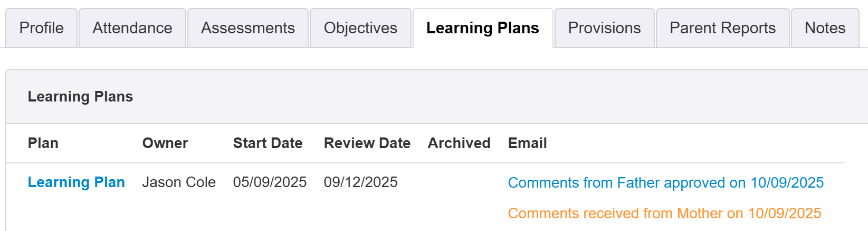Viewport: 868px width, 231px height.
Task: Open Comments from Father approved link
Action: 665,183
